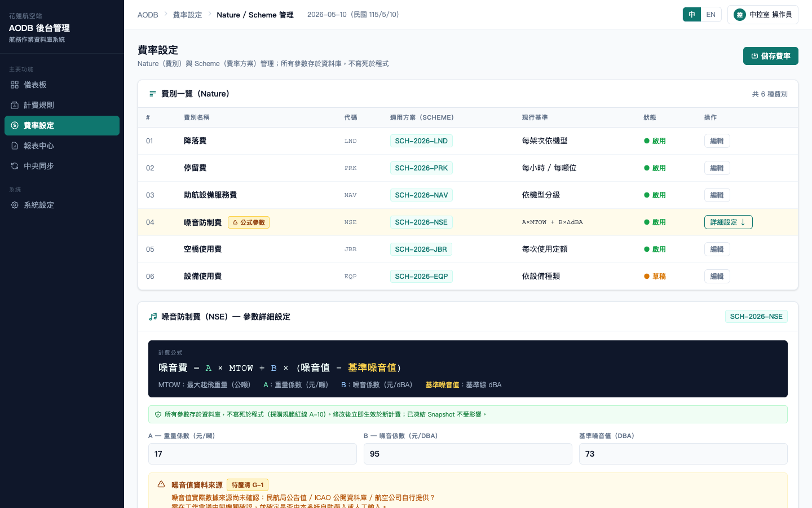Edit the 降落費 row

717,141
